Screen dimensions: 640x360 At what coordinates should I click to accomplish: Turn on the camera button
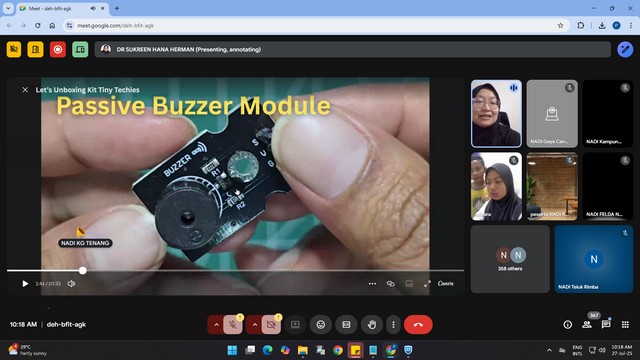click(271, 324)
